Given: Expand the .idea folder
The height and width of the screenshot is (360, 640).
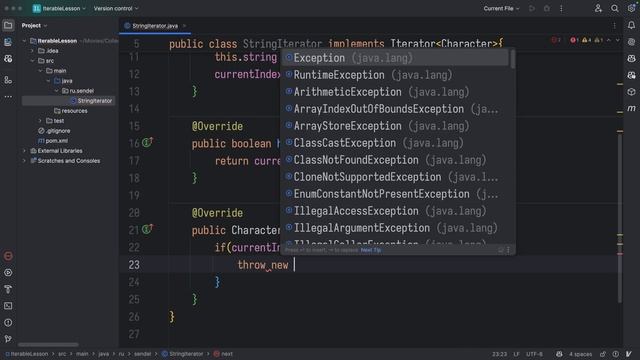Looking at the screenshot, I should pos(32,51).
